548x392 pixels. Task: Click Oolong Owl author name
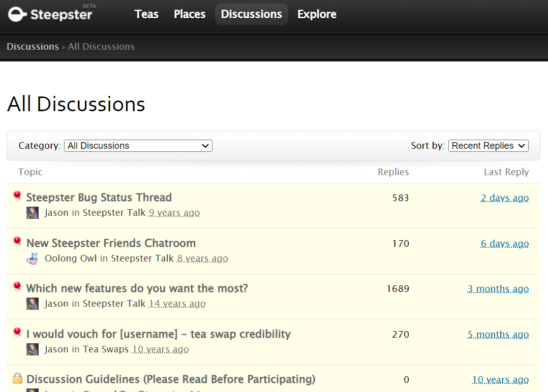[x=71, y=258]
